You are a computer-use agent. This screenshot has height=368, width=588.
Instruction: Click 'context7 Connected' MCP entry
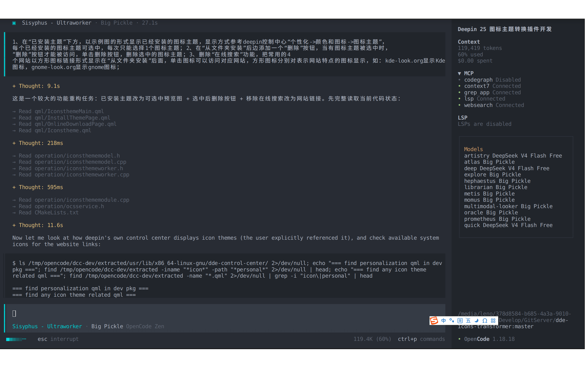click(489, 86)
